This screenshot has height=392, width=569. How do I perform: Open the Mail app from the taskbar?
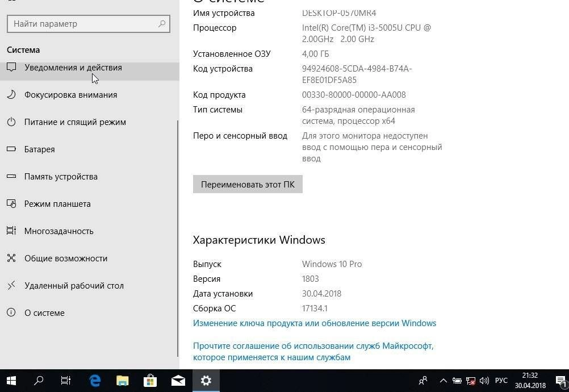click(178, 381)
